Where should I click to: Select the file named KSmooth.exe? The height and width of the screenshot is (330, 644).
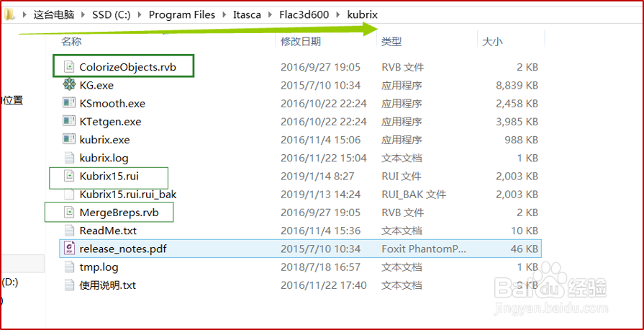coord(112,103)
